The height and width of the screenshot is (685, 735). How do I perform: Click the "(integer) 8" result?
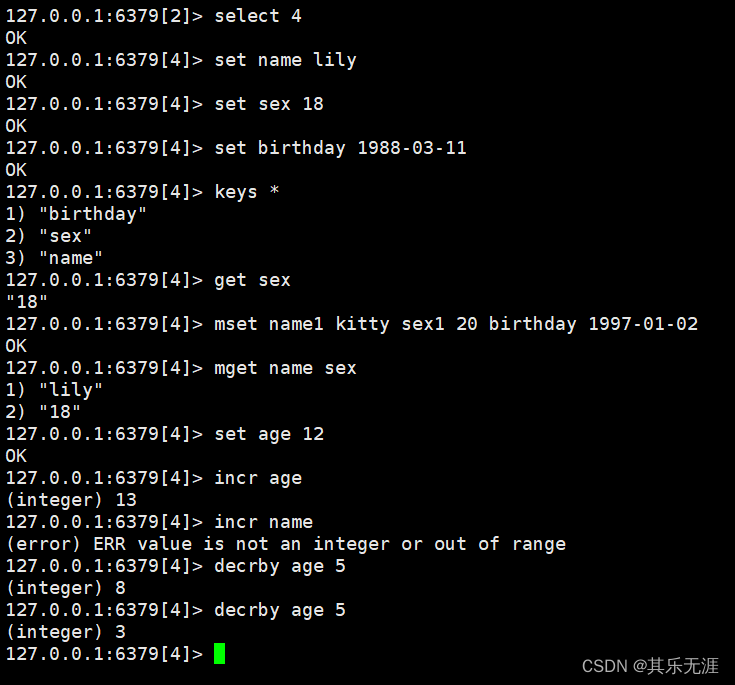(65, 588)
